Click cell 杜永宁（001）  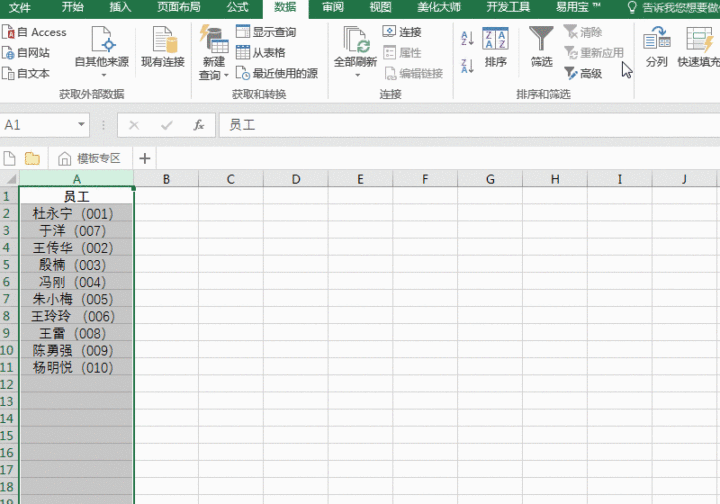pos(77,213)
